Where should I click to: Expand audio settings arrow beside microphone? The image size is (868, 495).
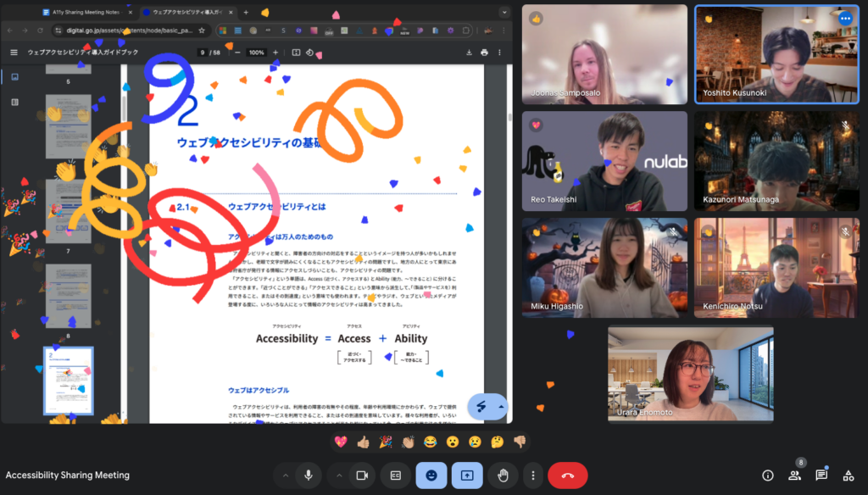[285, 476]
